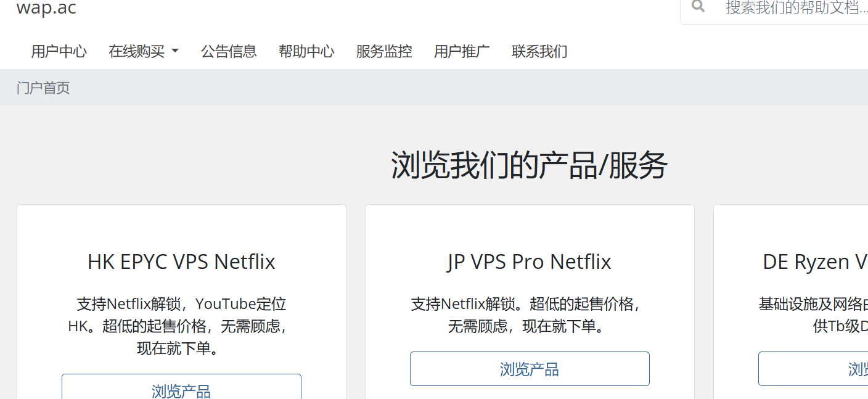Click the JP VPS Pro Netflix title
868x399 pixels.
tap(530, 262)
